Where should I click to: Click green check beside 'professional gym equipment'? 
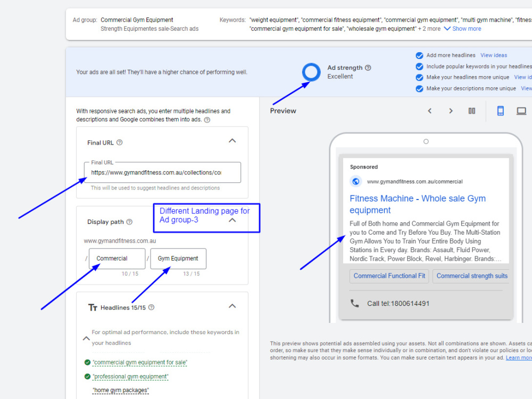pyautogui.click(x=87, y=377)
